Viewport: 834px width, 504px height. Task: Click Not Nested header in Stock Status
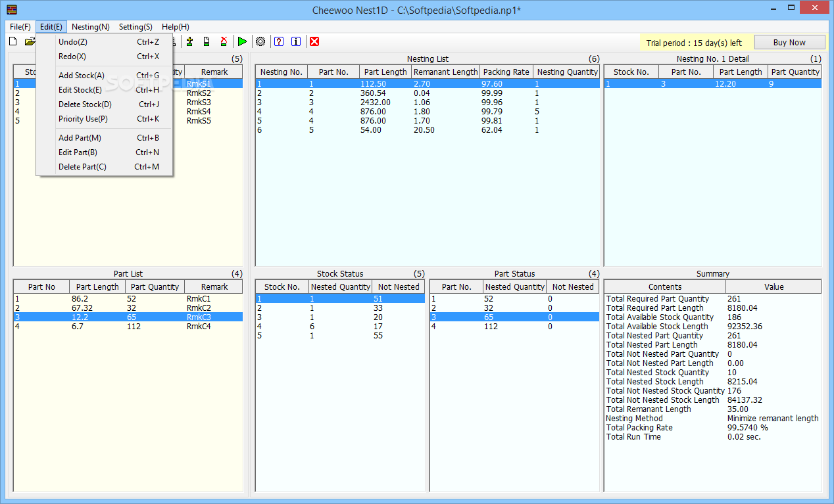pos(399,287)
